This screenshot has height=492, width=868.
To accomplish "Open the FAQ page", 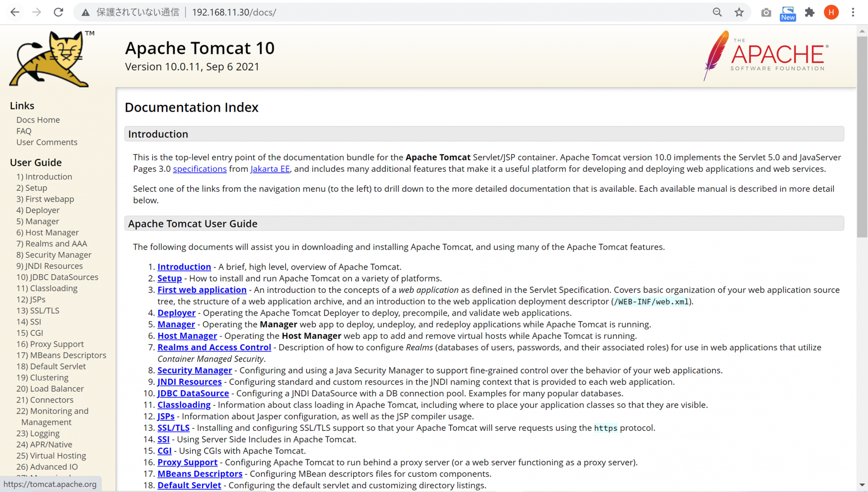I will point(23,131).
